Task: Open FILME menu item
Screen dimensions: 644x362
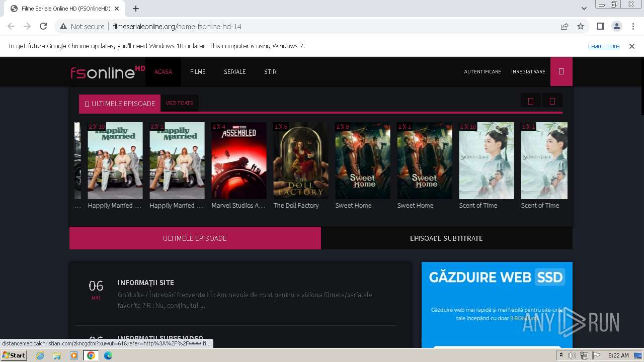Action: (198, 72)
